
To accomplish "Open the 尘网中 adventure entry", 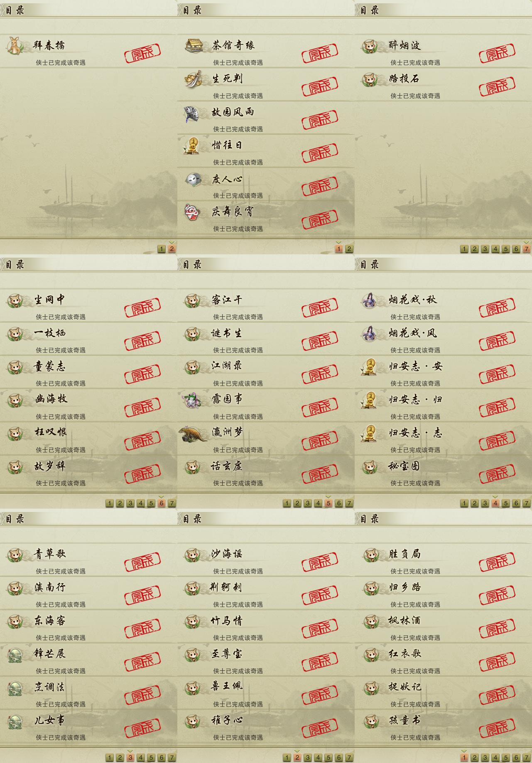I will pos(88,305).
